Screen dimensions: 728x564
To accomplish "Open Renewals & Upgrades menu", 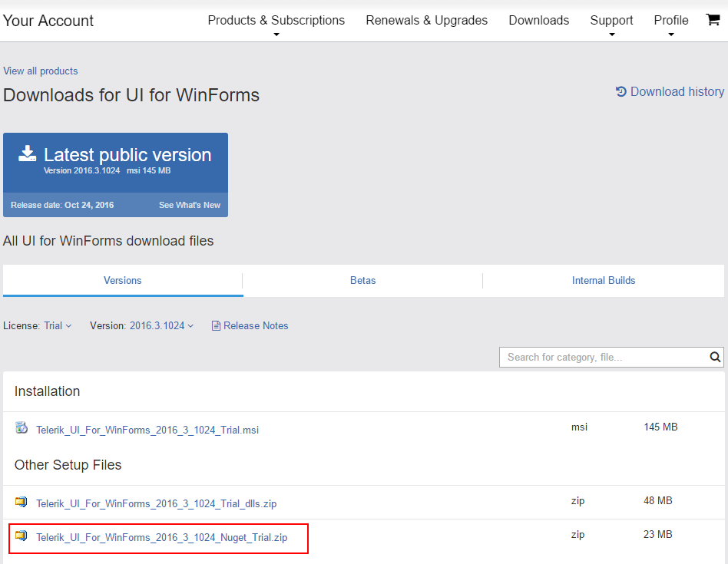I will pos(427,21).
